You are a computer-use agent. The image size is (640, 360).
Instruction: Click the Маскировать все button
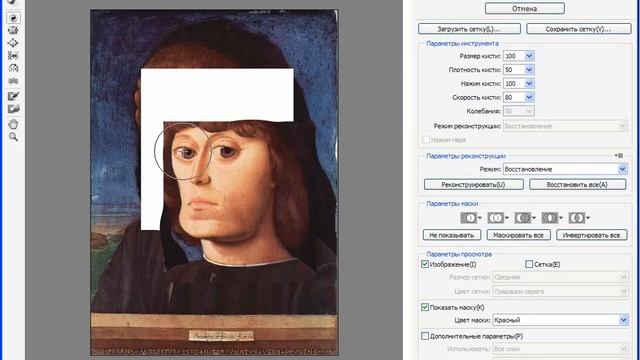tap(518, 235)
